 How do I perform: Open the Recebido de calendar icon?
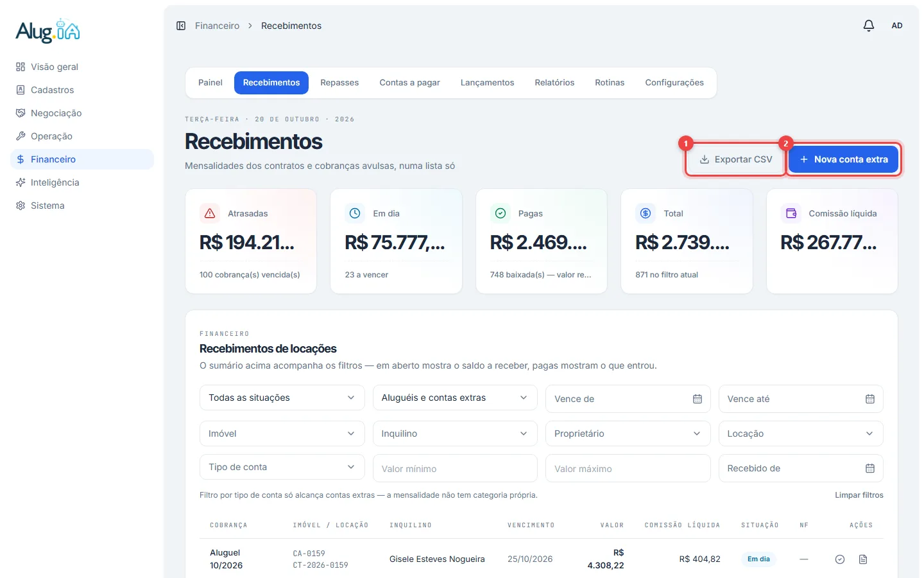pyautogui.click(x=870, y=468)
